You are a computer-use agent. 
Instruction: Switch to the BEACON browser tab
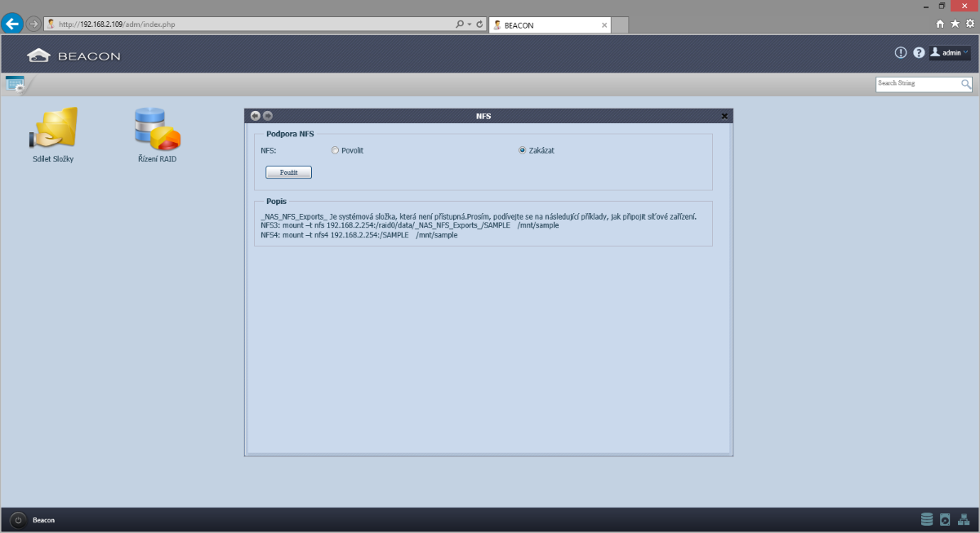[x=547, y=25]
